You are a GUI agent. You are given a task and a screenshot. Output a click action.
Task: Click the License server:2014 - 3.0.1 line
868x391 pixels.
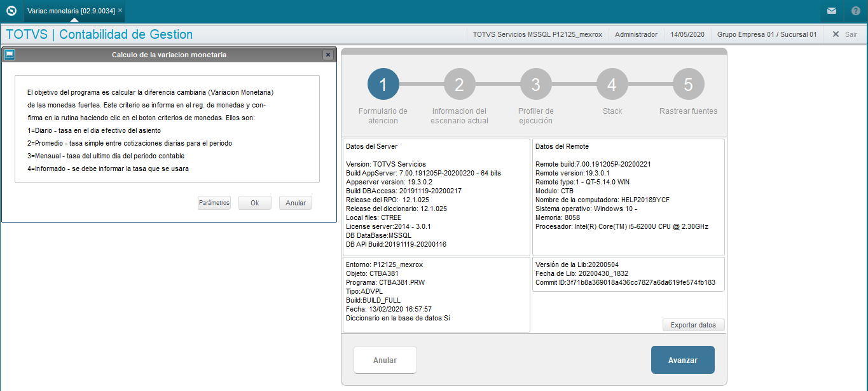click(x=389, y=226)
